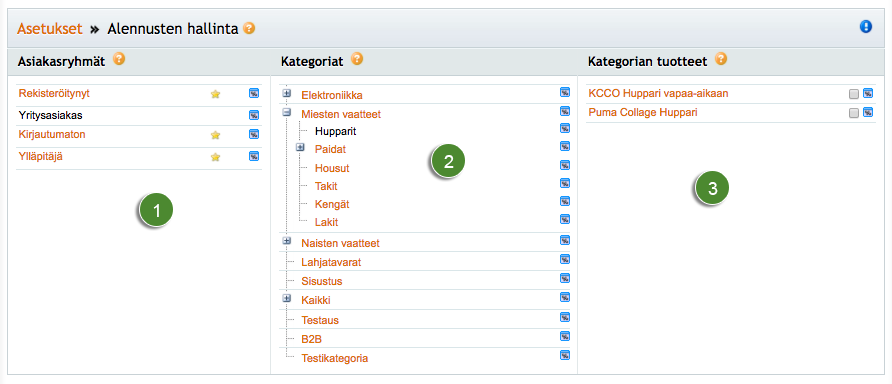Select the Ylläpitäjä customer group
This screenshot has height=384, width=892.
(40, 156)
